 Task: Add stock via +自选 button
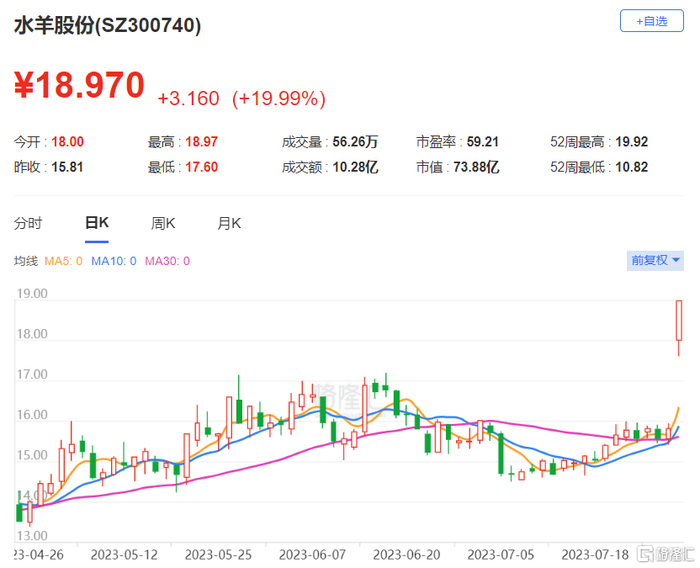click(x=651, y=21)
